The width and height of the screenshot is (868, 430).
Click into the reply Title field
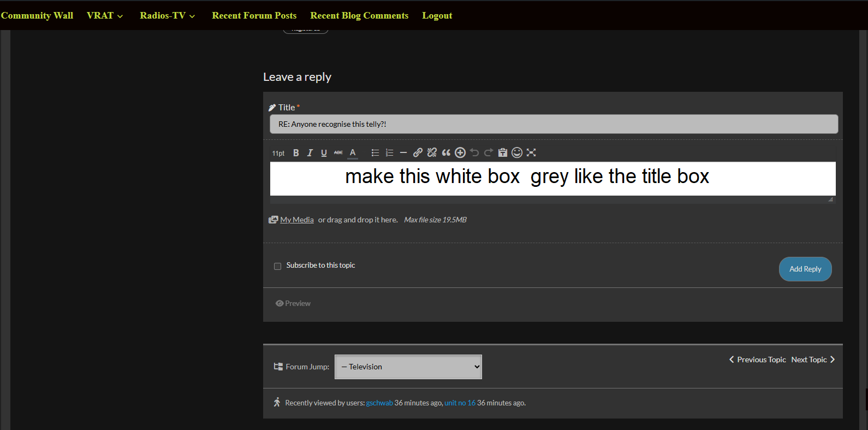click(554, 124)
